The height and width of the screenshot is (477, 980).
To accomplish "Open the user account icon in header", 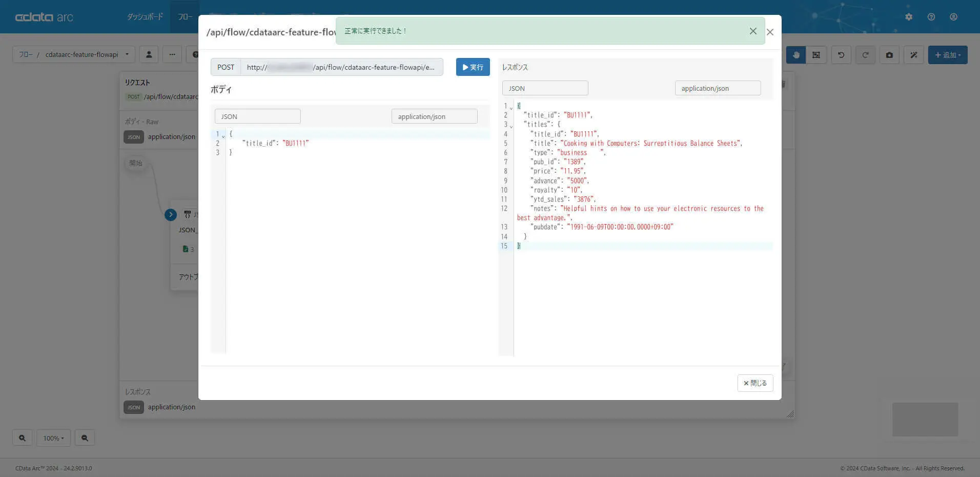I will coord(953,17).
